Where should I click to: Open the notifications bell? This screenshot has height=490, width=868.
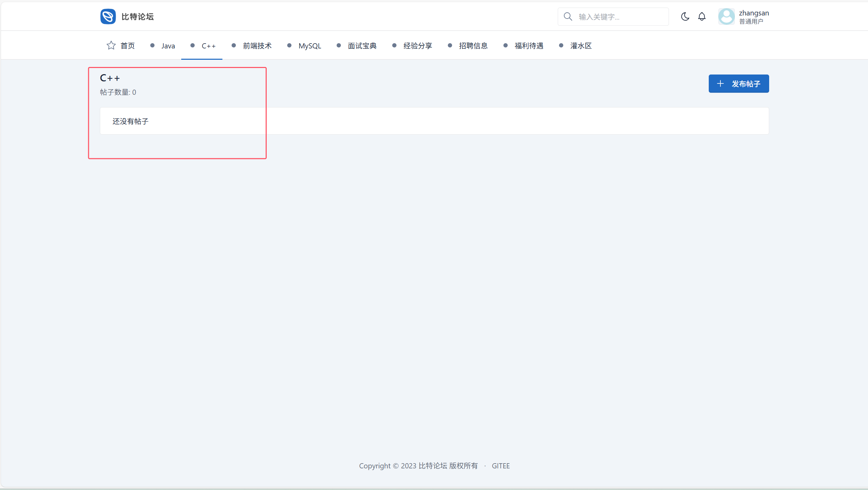pos(702,16)
